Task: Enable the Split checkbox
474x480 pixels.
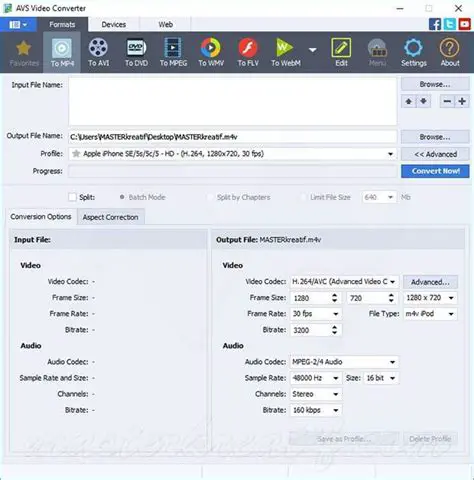Action: click(72, 197)
